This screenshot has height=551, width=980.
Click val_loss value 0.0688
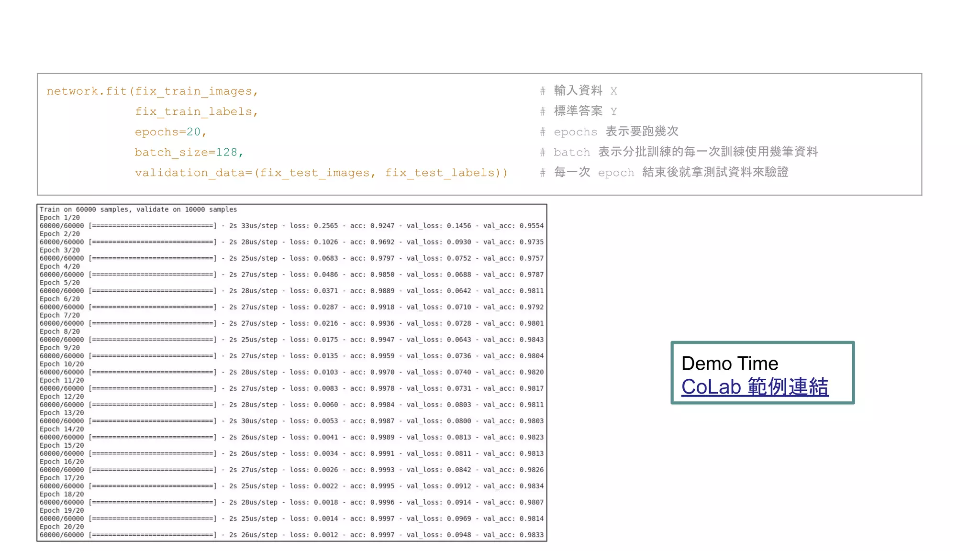pyautogui.click(x=459, y=275)
